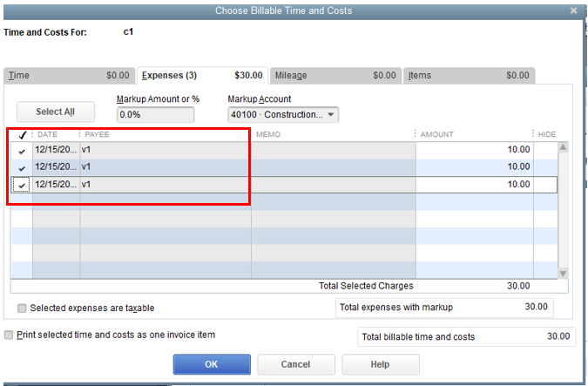
Task: Open the Expenses (3) tab
Action: tap(202, 76)
